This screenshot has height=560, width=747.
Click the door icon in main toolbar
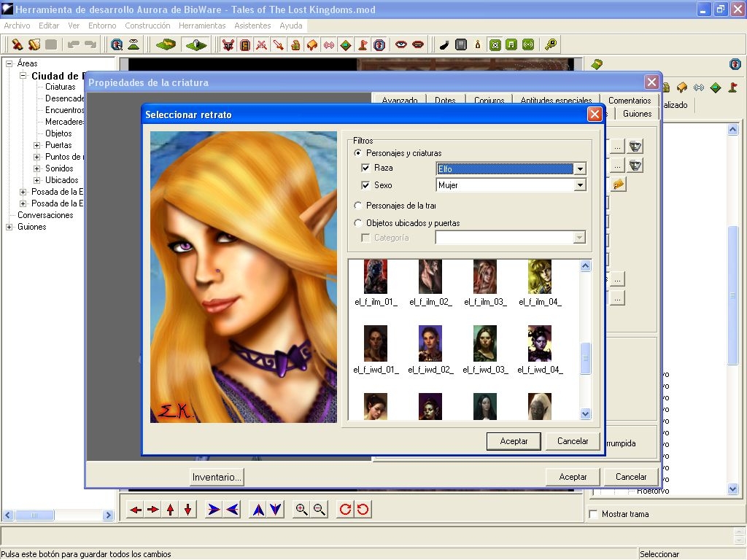[x=245, y=44]
